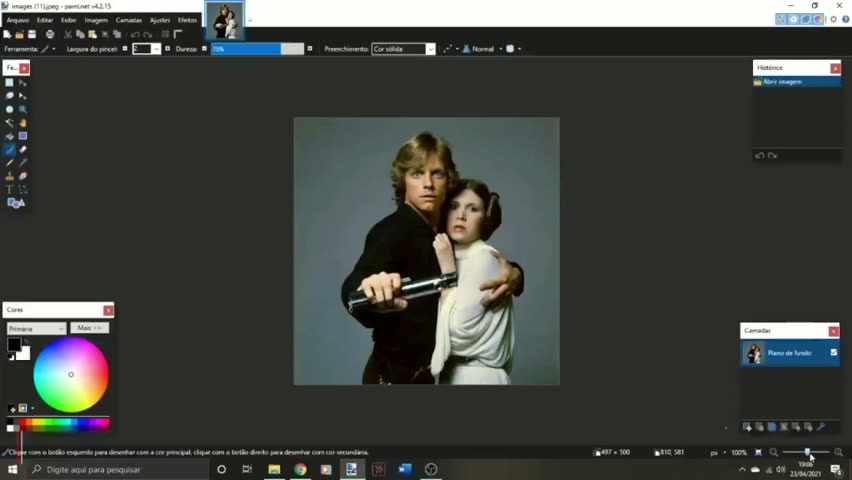The height and width of the screenshot is (480, 852).
Task: Select the Recolor tool
Action: 23,176
